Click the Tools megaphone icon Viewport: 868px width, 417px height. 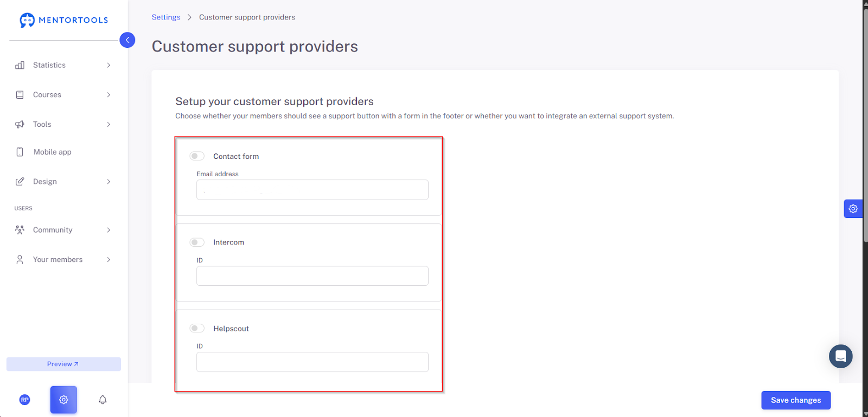(20, 124)
